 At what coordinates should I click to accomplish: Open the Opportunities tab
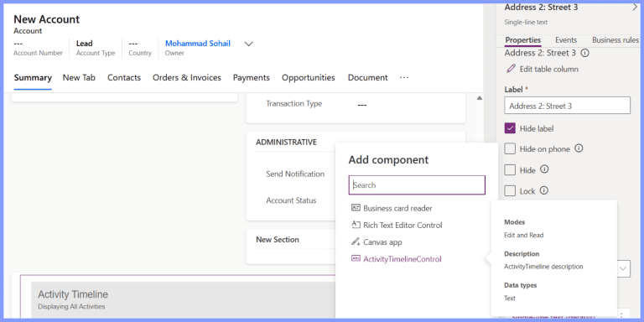point(309,78)
